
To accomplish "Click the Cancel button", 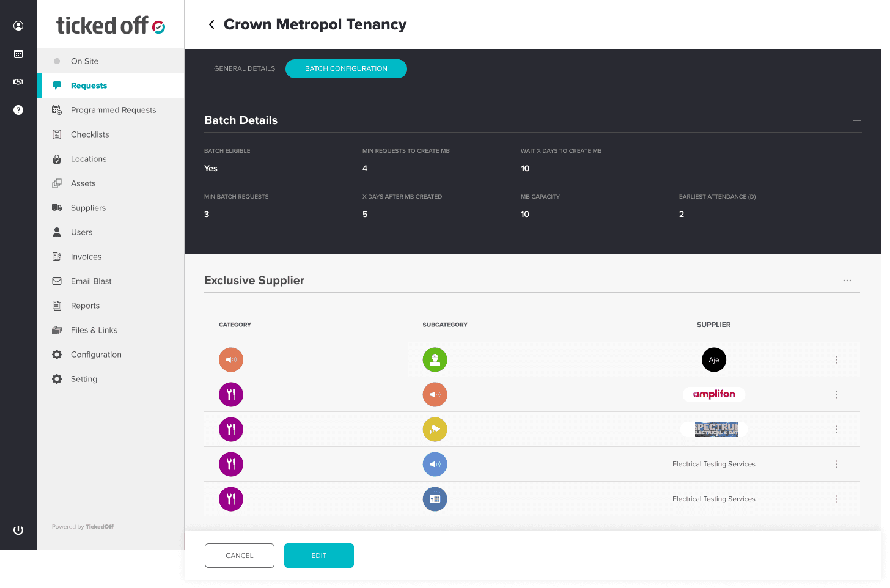I will tap(240, 556).
